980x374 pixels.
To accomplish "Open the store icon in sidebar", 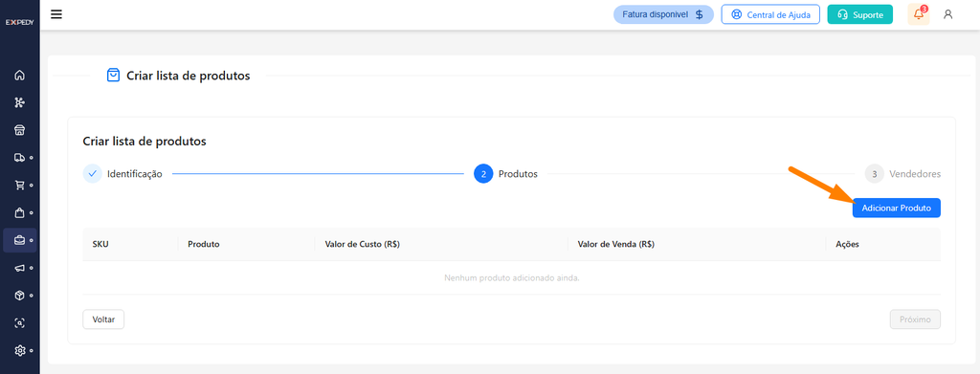I will tap(19, 130).
